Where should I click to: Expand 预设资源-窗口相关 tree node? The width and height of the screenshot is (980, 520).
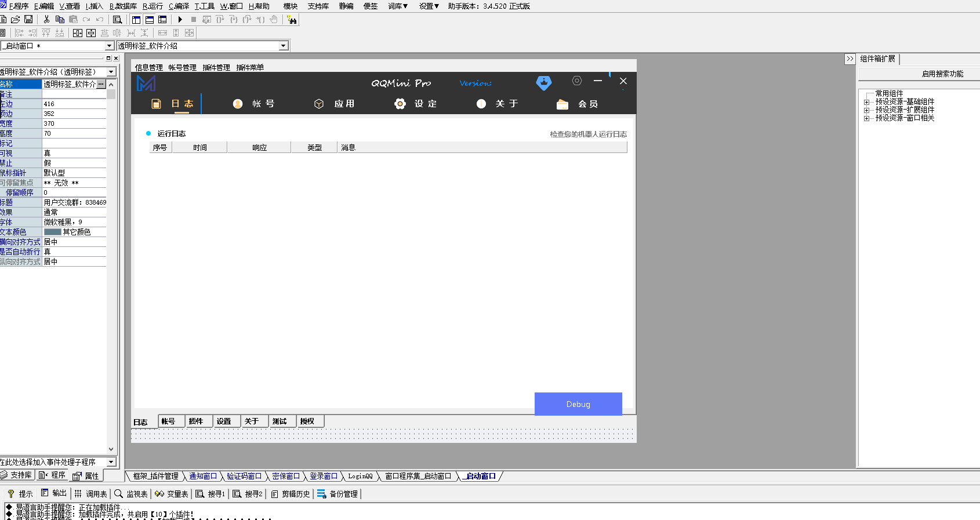(x=867, y=118)
